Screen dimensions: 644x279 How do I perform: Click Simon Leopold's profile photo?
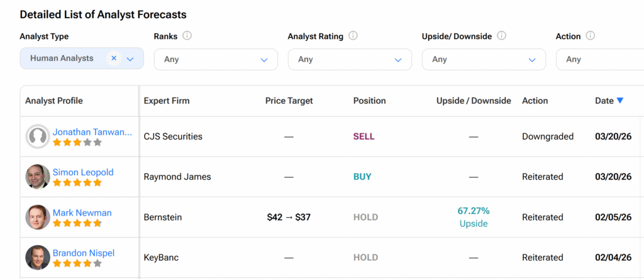38,177
